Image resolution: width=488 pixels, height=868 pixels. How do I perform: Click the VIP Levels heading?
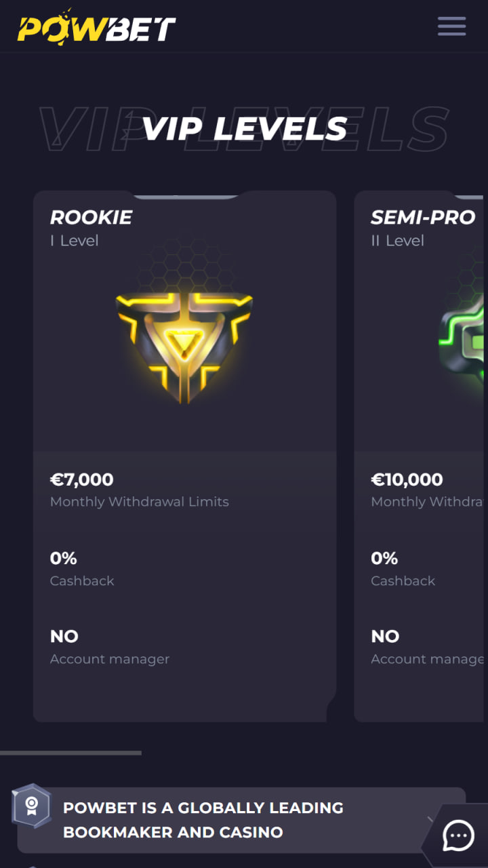pos(244,129)
